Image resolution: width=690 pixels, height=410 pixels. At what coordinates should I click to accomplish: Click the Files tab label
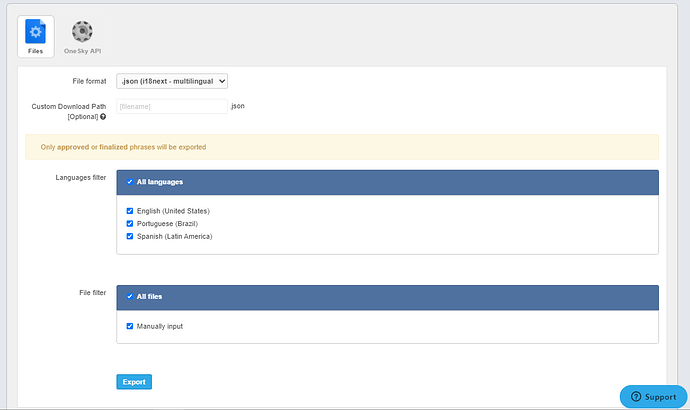pyautogui.click(x=36, y=51)
